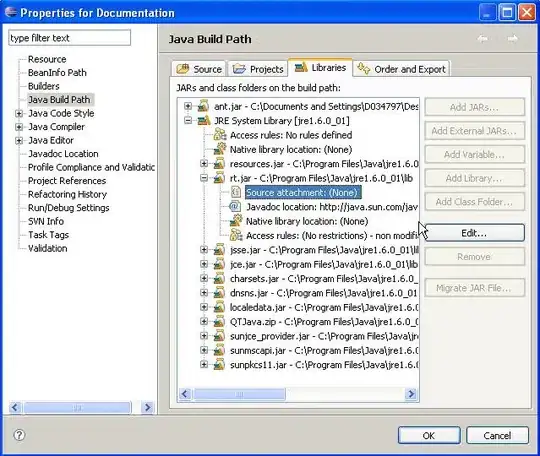Click the JRE System Library icon
The width and height of the screenshot is (540, 456).
[x=203, y=121]
